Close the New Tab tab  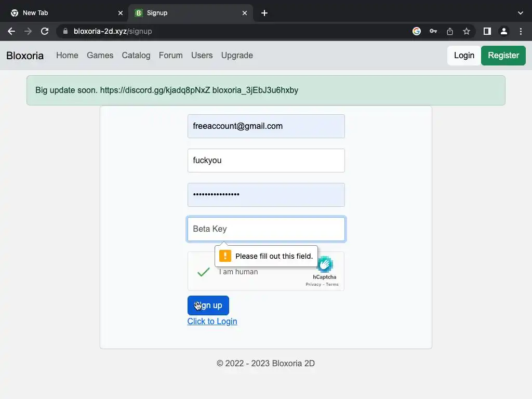pos(121,13)
